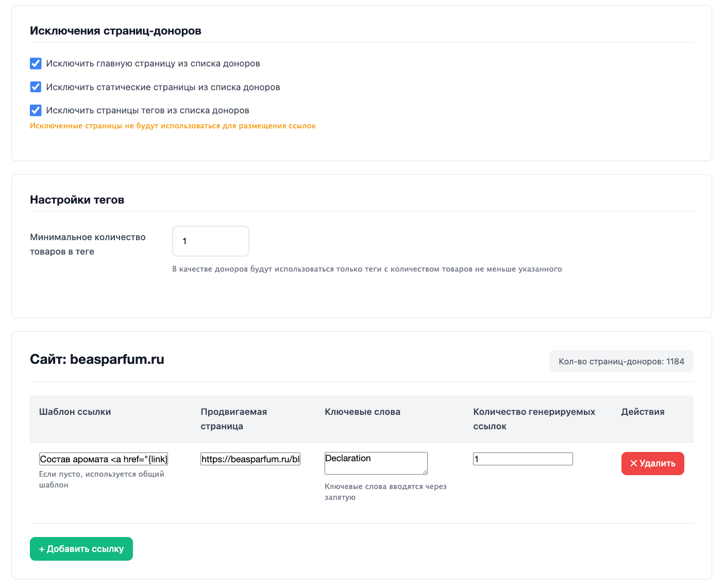Viewport: 724px width, 588px height.
Task: Click the keywords textarea containing Declaration
Action: click(x=376, y=463)
